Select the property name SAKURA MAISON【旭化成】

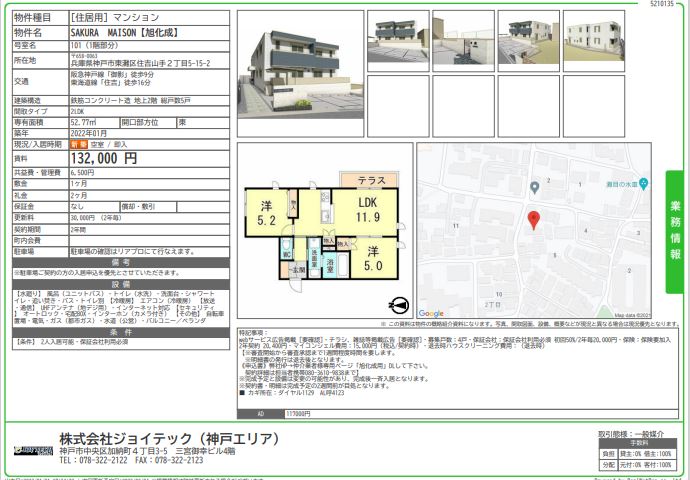pos(124,33)
